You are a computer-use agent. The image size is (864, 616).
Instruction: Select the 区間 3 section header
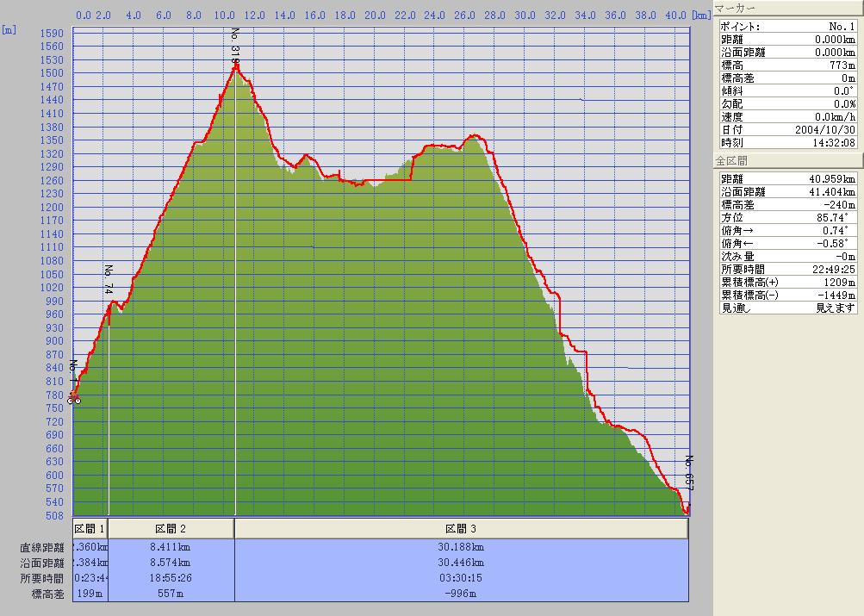pos(461,528)
